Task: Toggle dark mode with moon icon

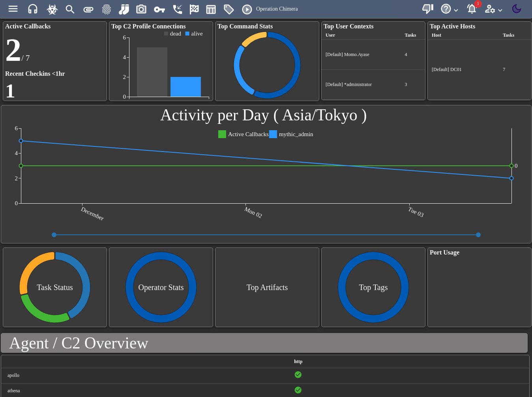Action: click(517, 9)
